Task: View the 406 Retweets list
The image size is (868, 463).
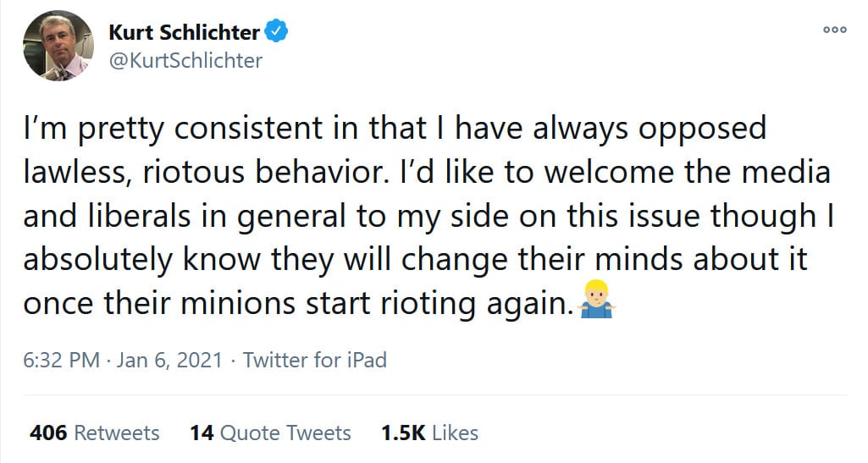Action: (94, 433)
